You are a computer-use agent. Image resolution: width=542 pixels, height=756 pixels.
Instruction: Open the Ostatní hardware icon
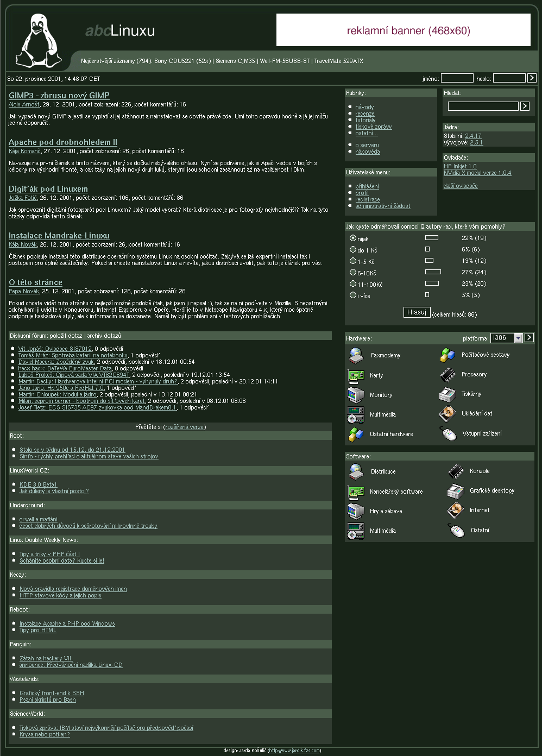tap(356, 434)
